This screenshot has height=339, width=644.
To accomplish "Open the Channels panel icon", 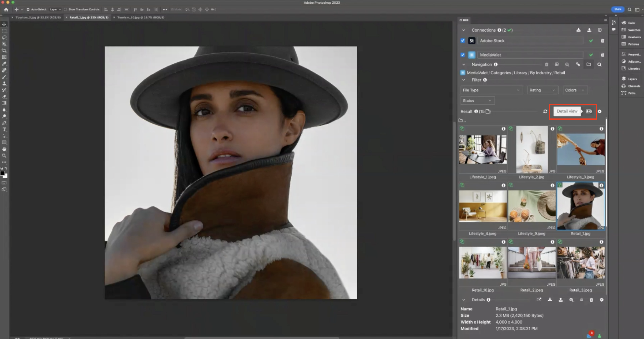I will pos(624,86).
